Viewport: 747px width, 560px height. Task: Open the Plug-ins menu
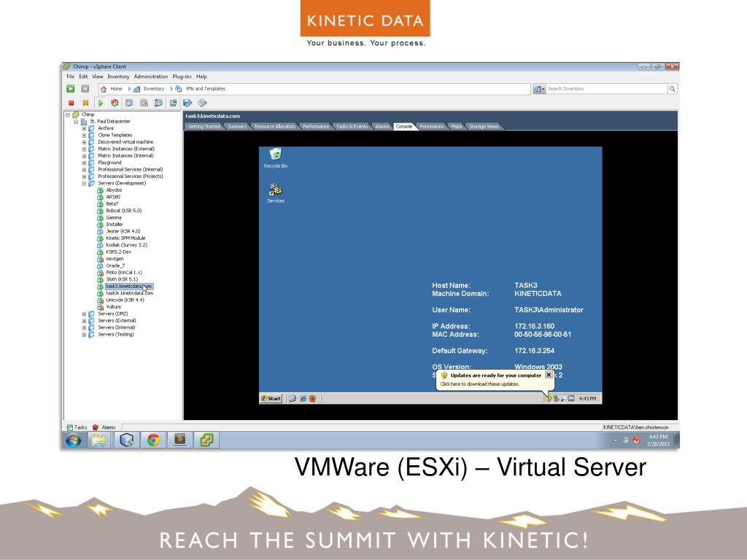[x=182, y=77]
